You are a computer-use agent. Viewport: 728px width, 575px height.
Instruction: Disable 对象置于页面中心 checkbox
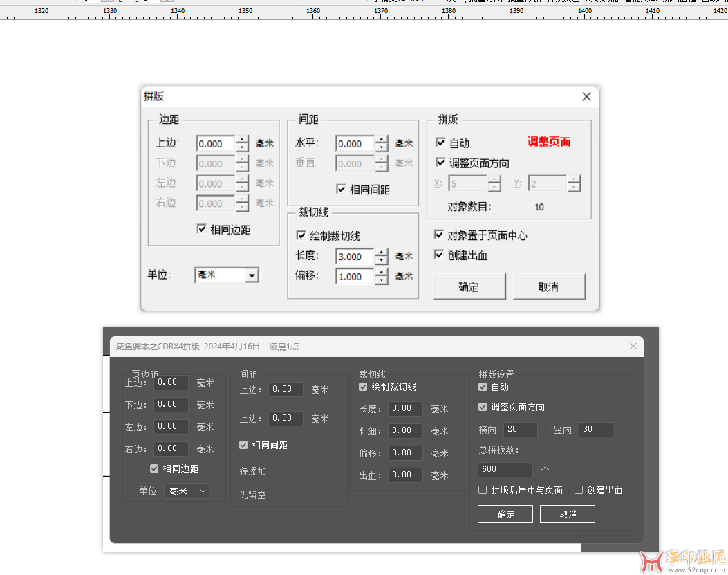pyautogui.click(x=438, y=235)
